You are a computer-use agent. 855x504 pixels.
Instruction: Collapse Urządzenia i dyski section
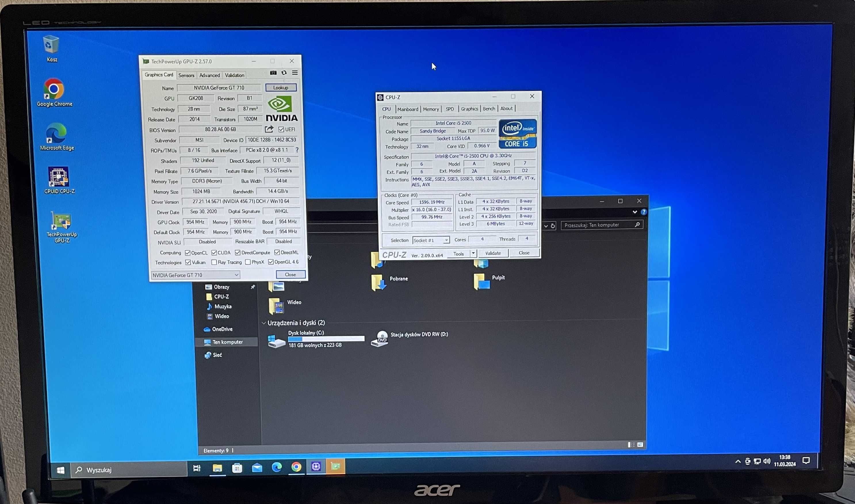tap(264, 323)
